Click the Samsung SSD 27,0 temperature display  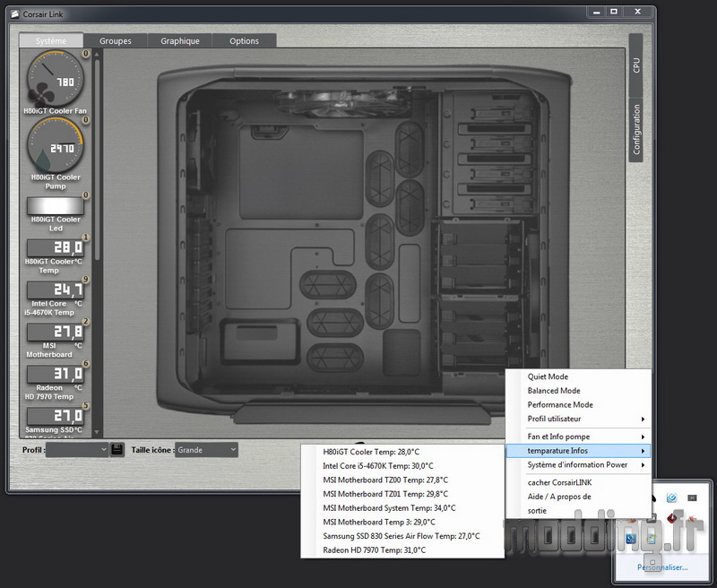(56, 416)
